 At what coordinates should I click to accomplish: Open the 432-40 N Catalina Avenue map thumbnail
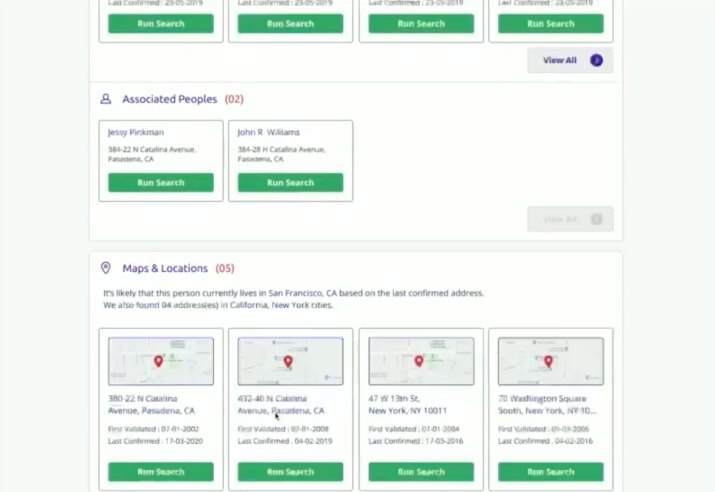290,361
